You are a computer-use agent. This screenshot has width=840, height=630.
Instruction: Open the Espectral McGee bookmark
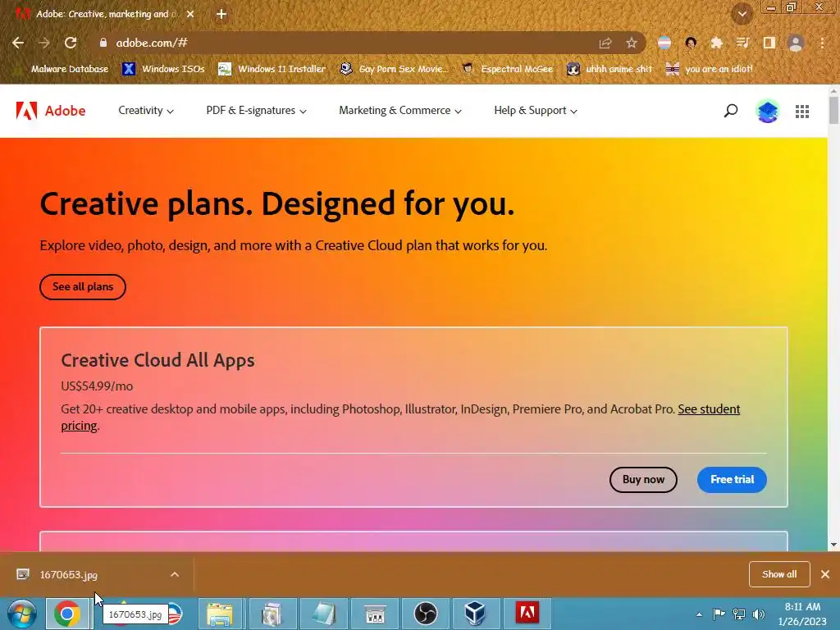click(x=508, y=69)
